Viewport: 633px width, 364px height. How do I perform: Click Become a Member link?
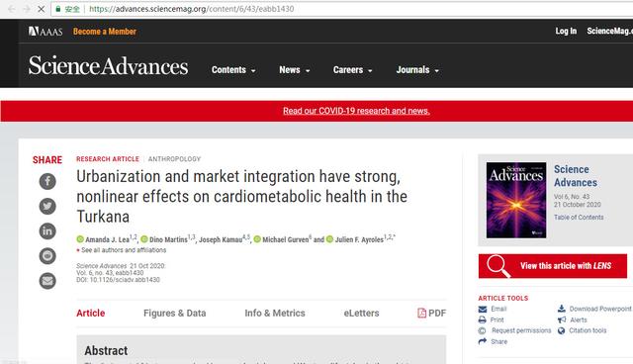pyautogui.click(x=105, y=32)
